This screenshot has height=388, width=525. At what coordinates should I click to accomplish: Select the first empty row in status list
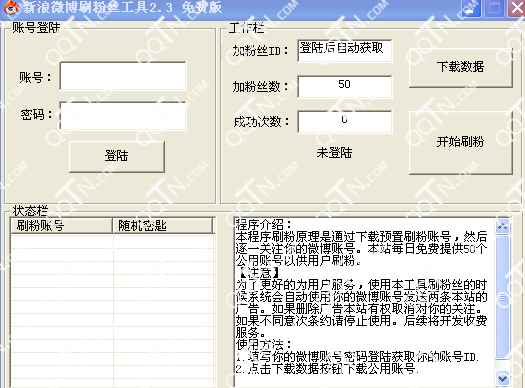(x=112, y=241)
